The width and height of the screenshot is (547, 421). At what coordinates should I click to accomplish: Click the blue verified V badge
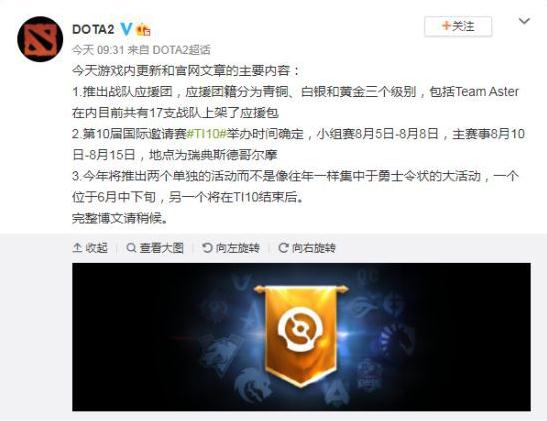tap(126, 29)
